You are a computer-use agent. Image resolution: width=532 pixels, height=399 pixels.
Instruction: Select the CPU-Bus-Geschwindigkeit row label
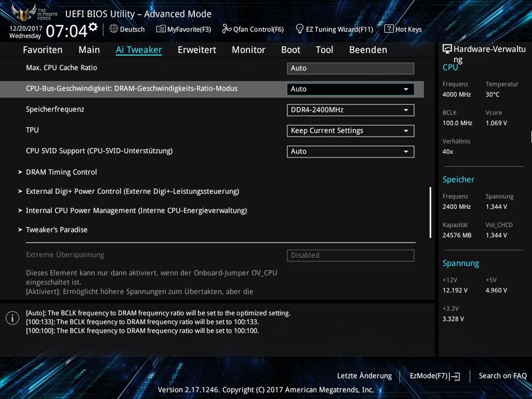(132, 89)
